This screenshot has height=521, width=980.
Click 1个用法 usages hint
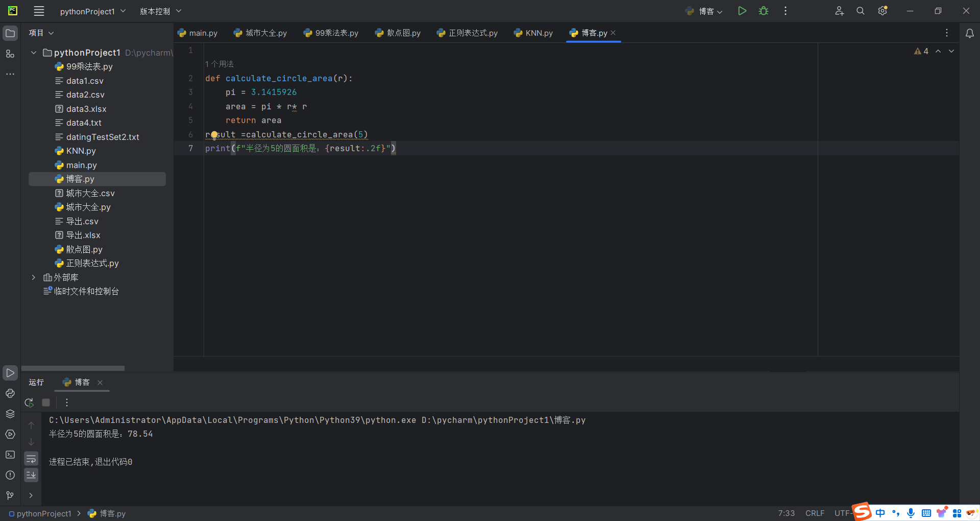tap(219, 64)
